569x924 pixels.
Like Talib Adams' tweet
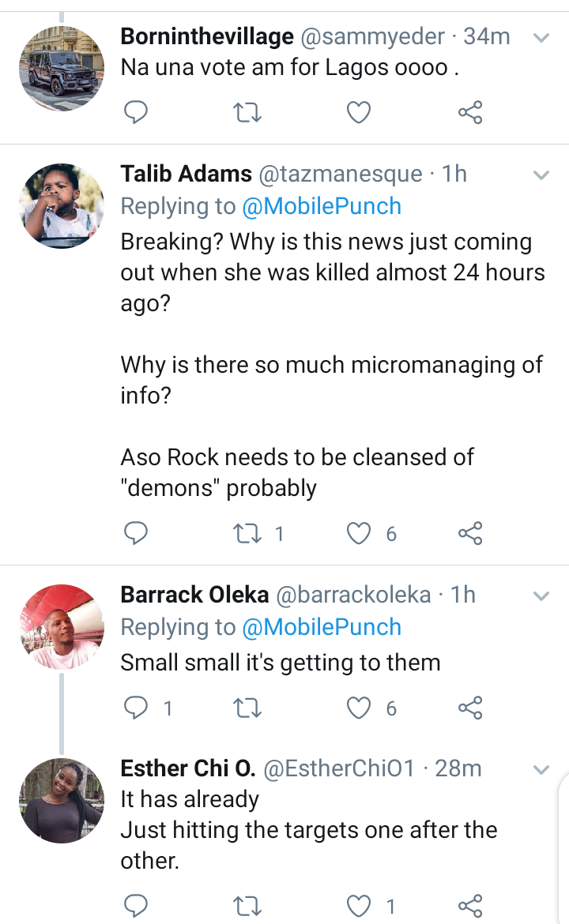pyautogui.click(x=360, y=535)
